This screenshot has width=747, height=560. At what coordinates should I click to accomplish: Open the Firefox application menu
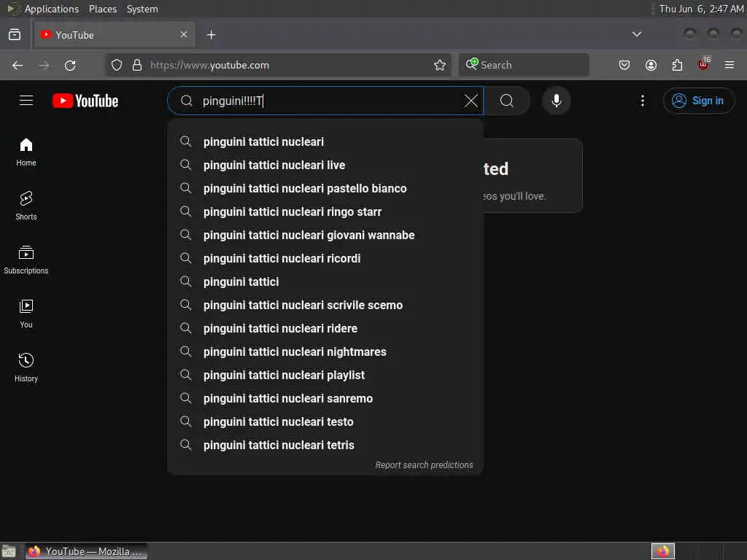[x=729, y=65]
